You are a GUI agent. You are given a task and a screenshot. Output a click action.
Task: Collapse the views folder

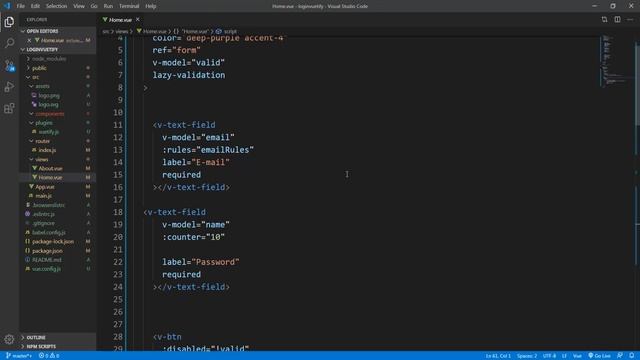(57, 159)
